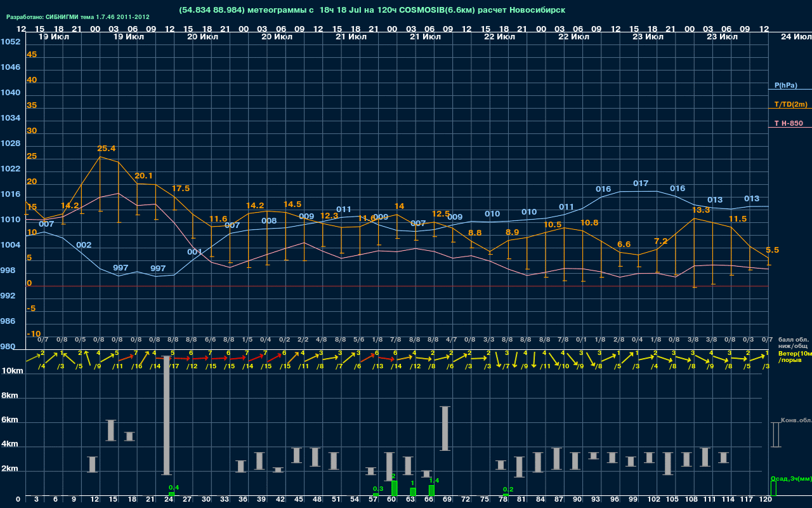Click the 1028 pressure axis label
The width and height of the screenshot is (812, 508).
(x=10, y=144)
